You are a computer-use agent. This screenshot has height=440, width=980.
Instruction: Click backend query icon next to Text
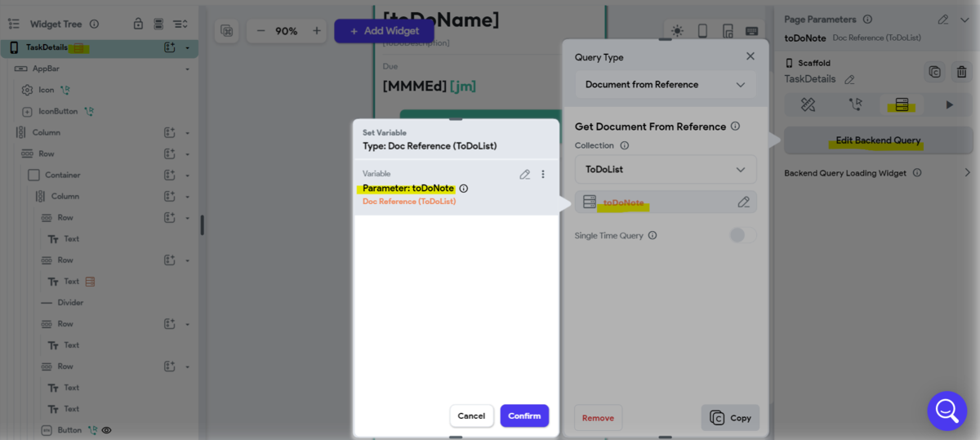tap(90, 282)
